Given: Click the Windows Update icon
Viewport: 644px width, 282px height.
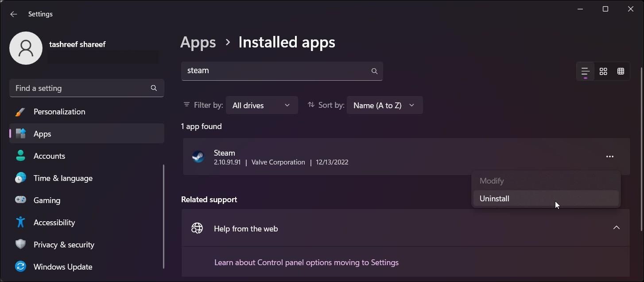Looking at the screenshot, I should pyautogui.click(x=20, y=266).
